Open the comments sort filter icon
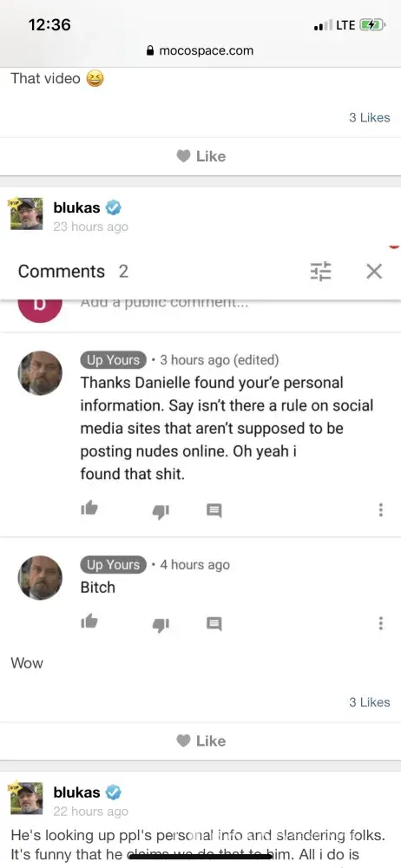The width and height of the screenshot is (401, 868). 320,271
